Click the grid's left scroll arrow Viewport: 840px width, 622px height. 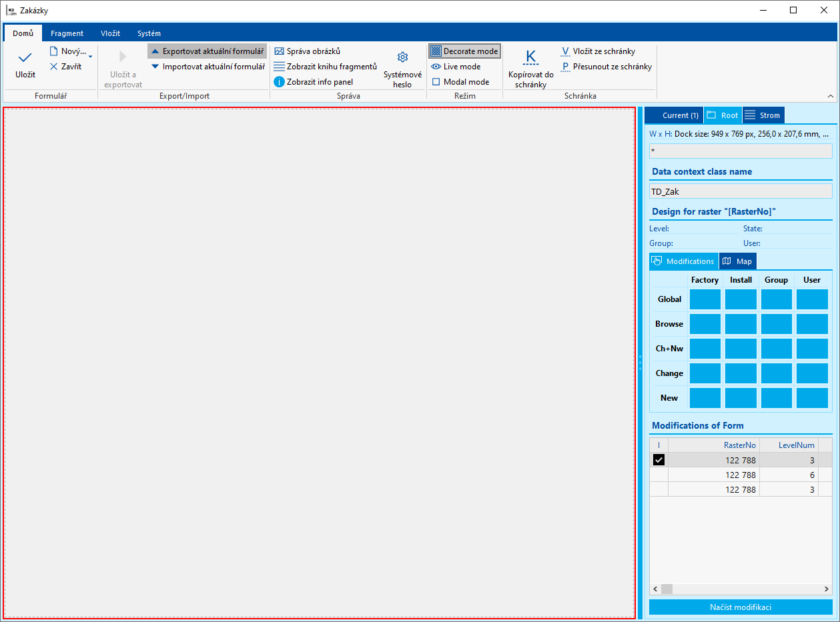tap(655, 589)
